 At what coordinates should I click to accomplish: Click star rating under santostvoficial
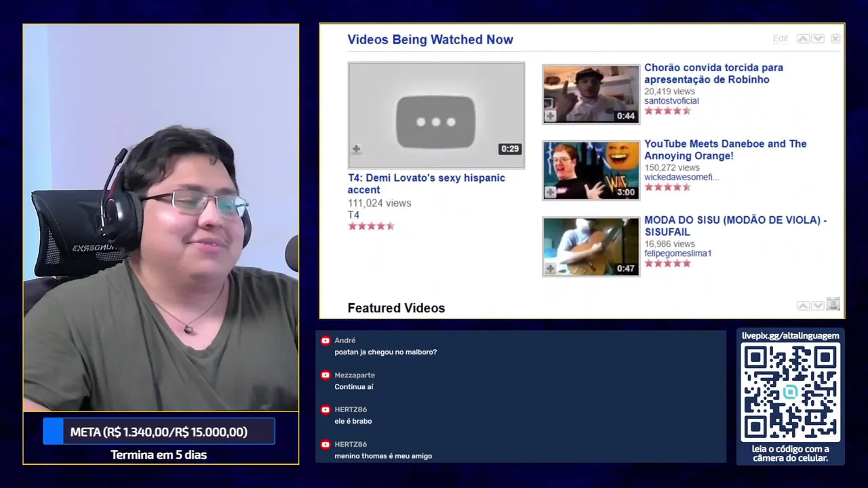(667, 110)
